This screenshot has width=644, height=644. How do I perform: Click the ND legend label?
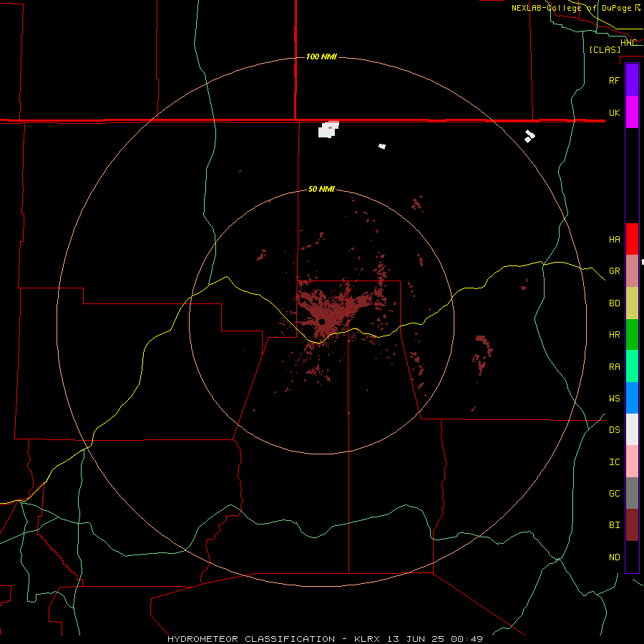tap(614, 557)
